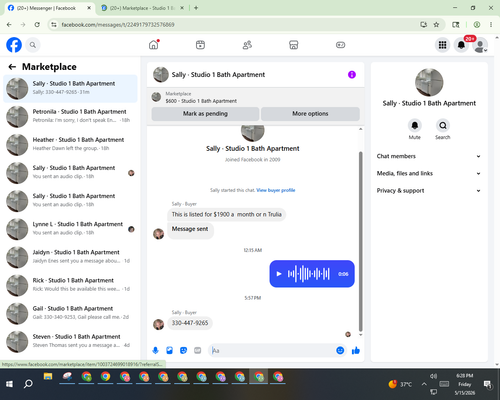
Task: Bookmark this page with the star icon
Action: coord(436,24)
